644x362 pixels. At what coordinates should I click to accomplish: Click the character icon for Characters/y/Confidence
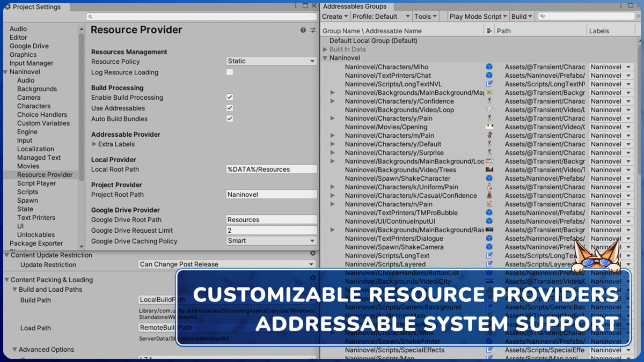click(489, 101)
